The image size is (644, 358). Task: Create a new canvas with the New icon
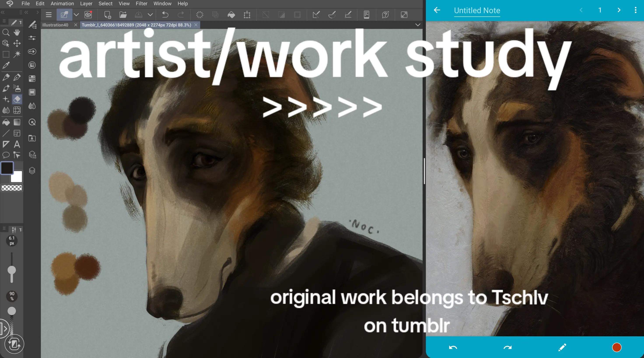pos(107,15)
